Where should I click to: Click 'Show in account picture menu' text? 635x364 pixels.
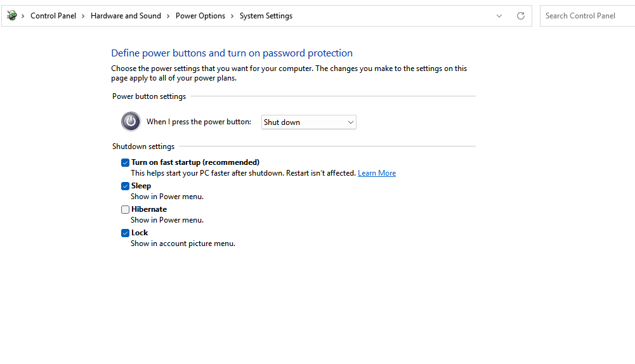tap(183, 244)
